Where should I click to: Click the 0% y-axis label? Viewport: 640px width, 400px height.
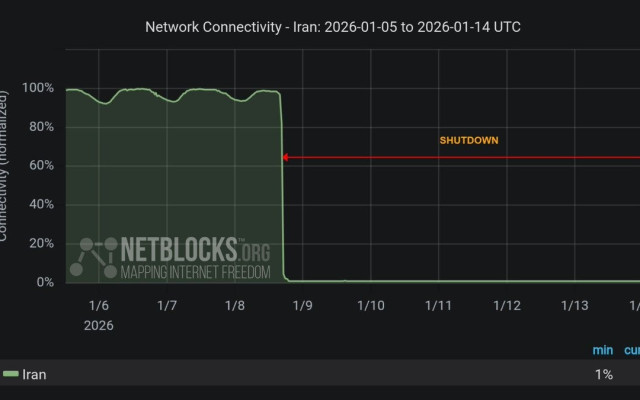pyautogui.click(x=43, y=282)
